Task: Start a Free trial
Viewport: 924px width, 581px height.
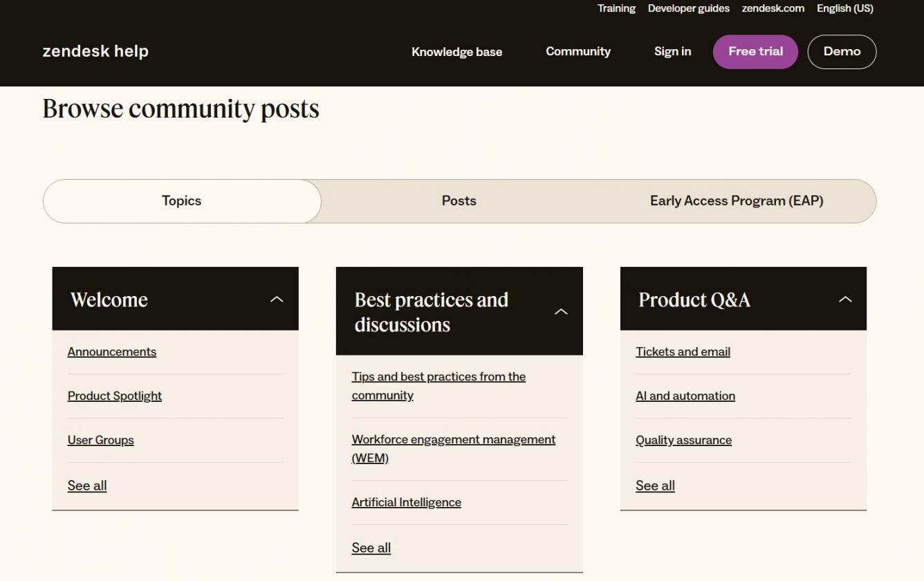Action: (755, 52)
